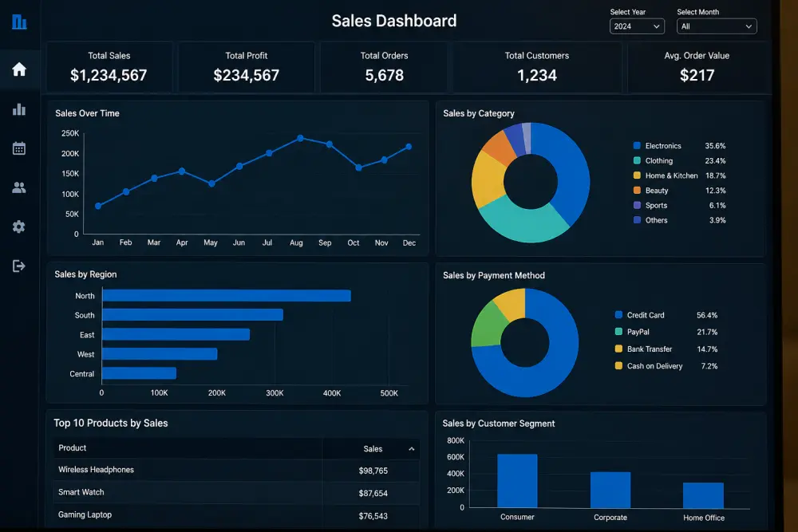Click the $76,543 sales value
Viewport: 798px width, 532px height.
point(373,516)
